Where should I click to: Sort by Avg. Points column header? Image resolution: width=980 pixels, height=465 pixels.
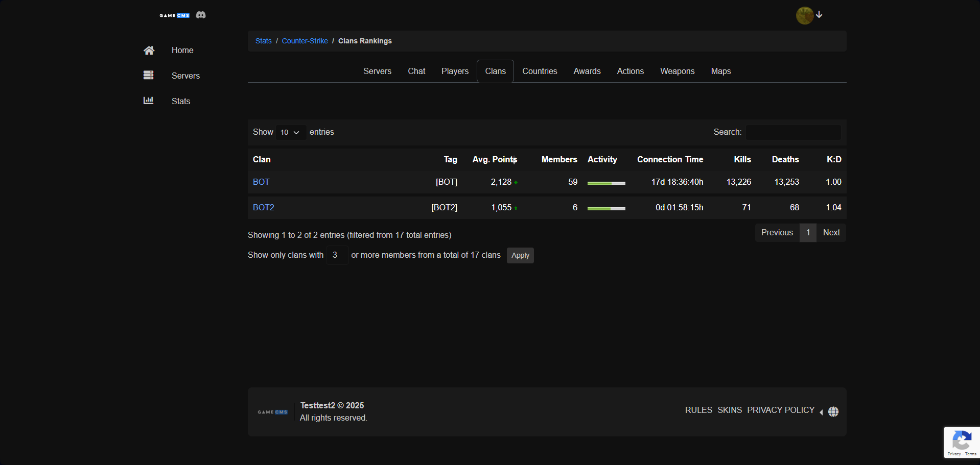pos(495,159)
